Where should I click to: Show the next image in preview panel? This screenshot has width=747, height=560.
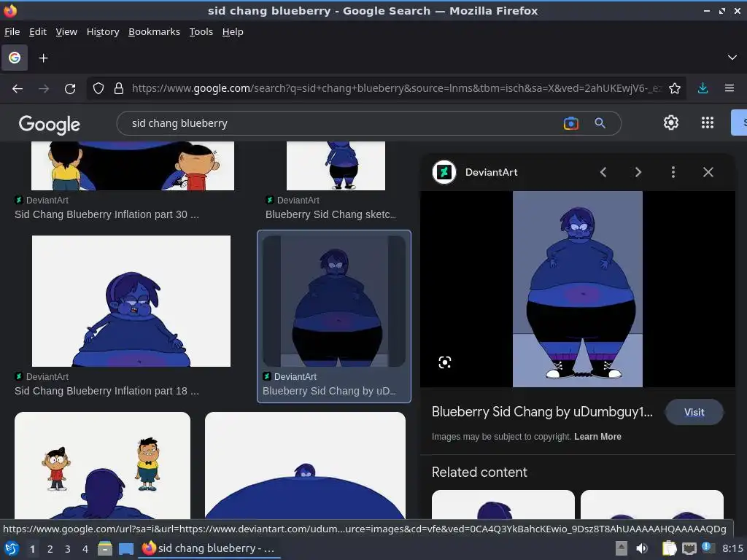638,172
